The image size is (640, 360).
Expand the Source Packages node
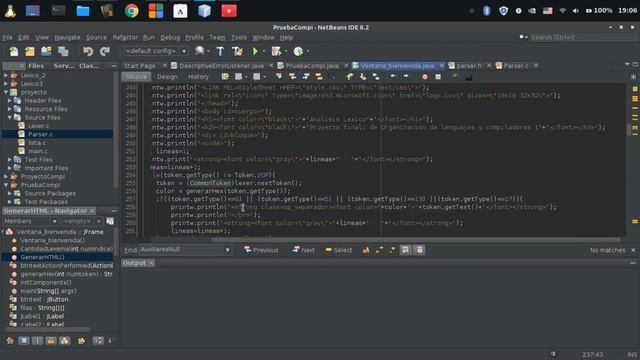(x=10, y=193)
